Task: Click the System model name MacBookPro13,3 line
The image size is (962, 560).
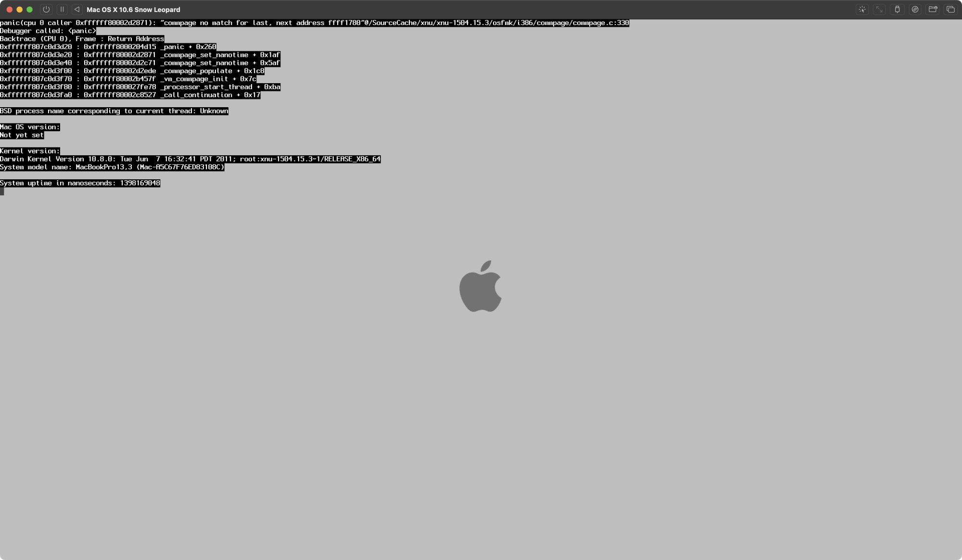Action: [x=113, y=167]
